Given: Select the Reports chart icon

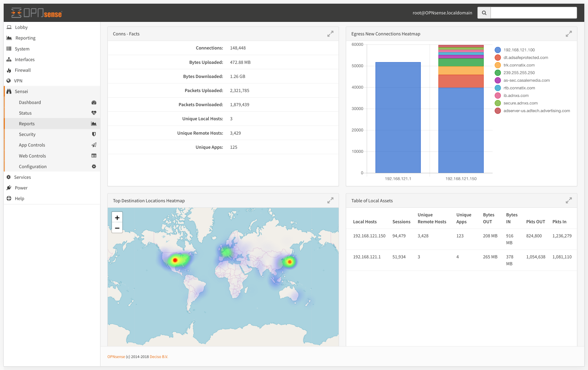Looking at the screenshot, I should coord(94,123).
